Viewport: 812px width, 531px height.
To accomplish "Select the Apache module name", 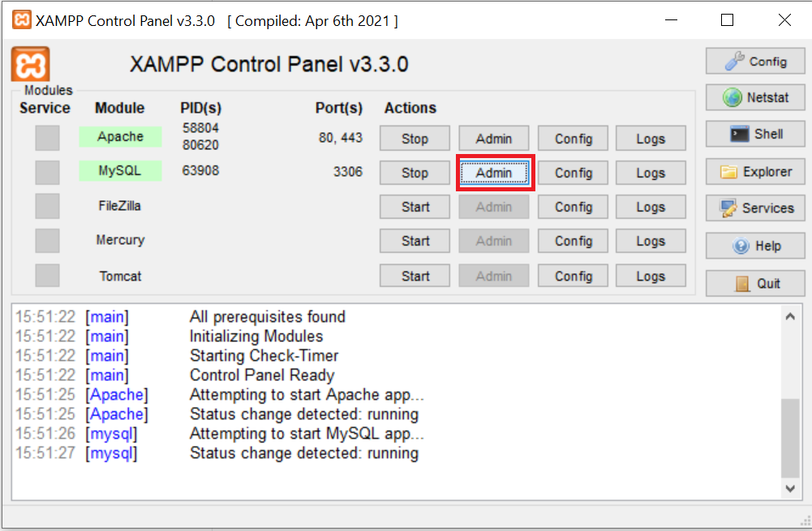I will coord(119,137).
